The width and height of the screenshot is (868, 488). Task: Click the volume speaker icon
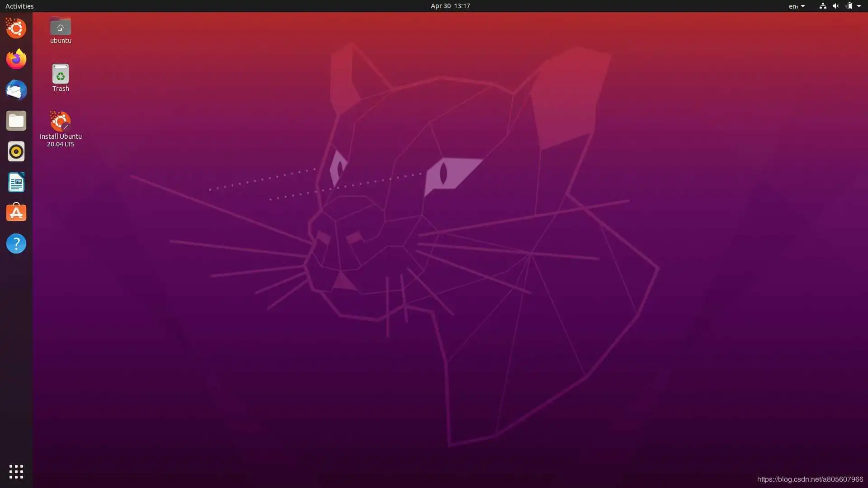[x=835, y=6]
